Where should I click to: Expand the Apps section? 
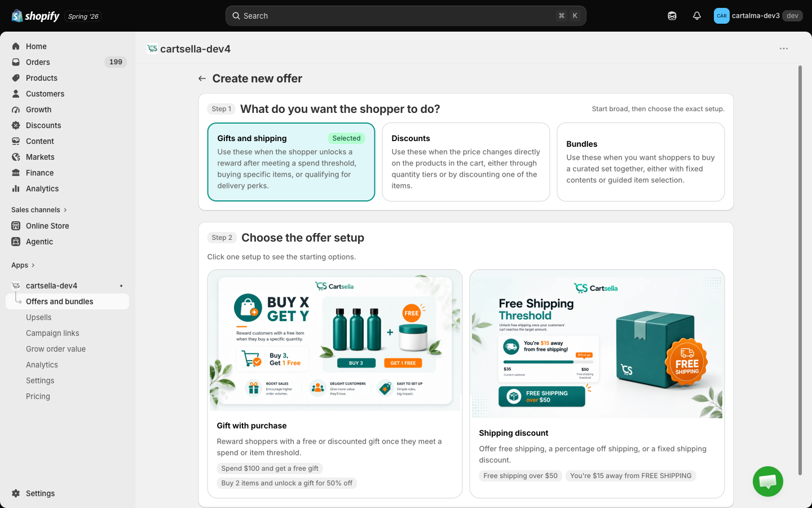point(23,265)
